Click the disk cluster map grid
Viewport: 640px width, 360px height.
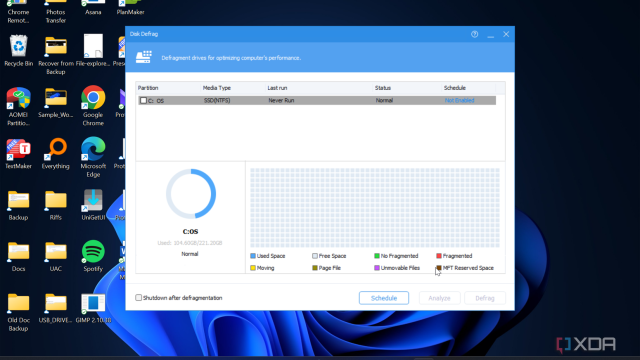pos(375,208)
